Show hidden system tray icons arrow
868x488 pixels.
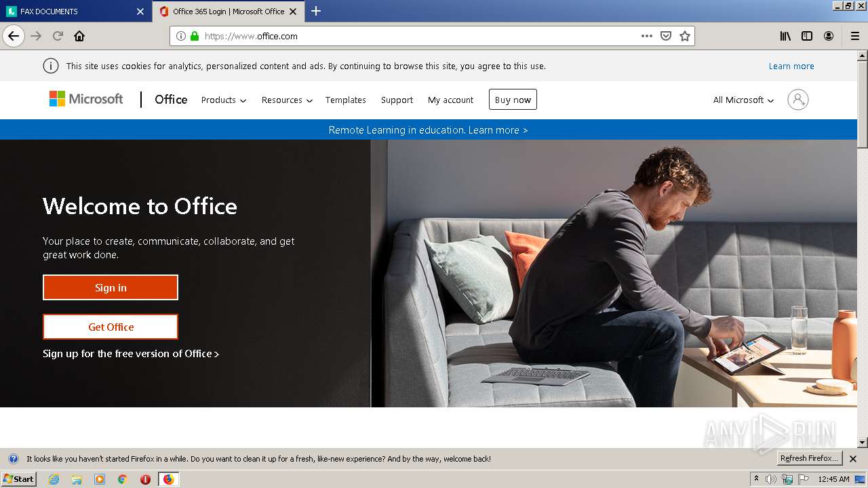(x=756, y=479)
